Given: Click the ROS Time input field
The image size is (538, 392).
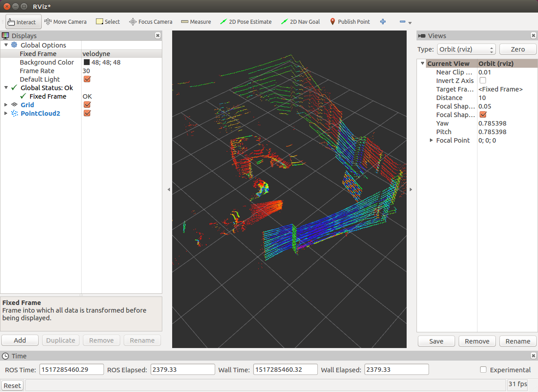Looking at the screenshot, I should [x=71, y=369].
